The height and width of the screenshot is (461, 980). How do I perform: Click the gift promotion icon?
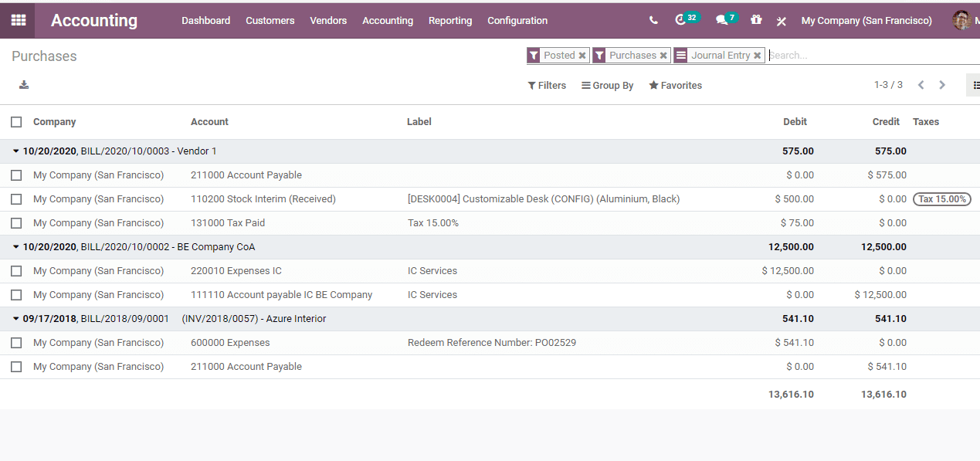756,21
